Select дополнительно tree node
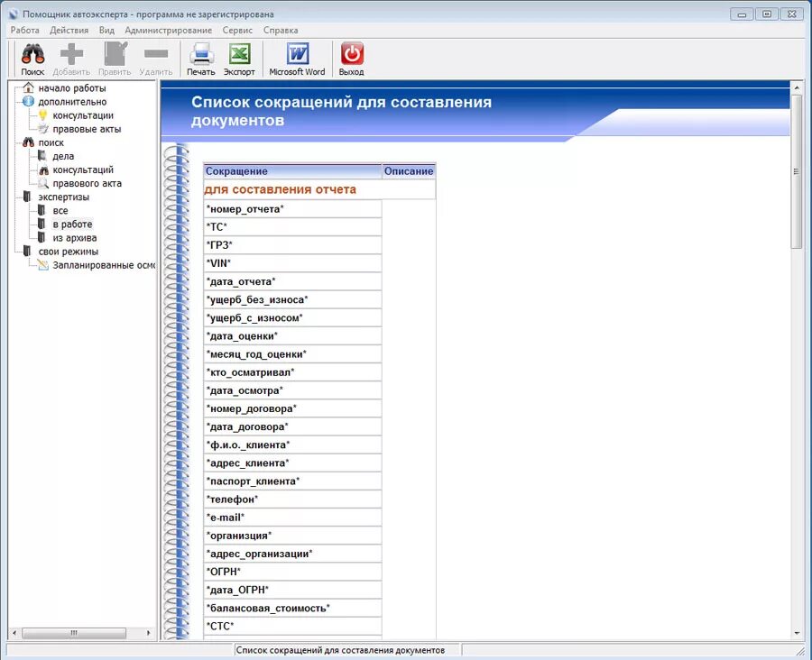This screenshot has height=660, width=812. pos(72,102)
